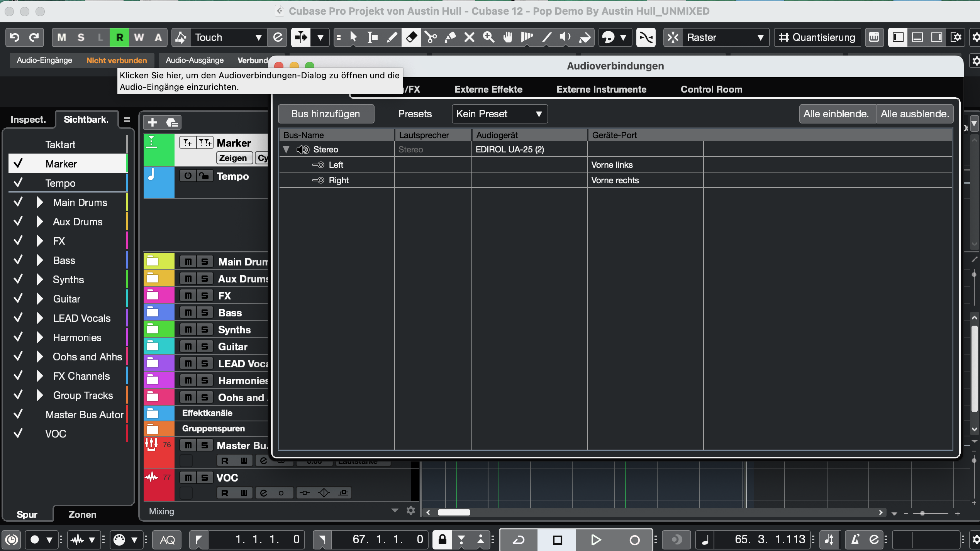Select the Zoom magnifier tool

pos(488,37)
